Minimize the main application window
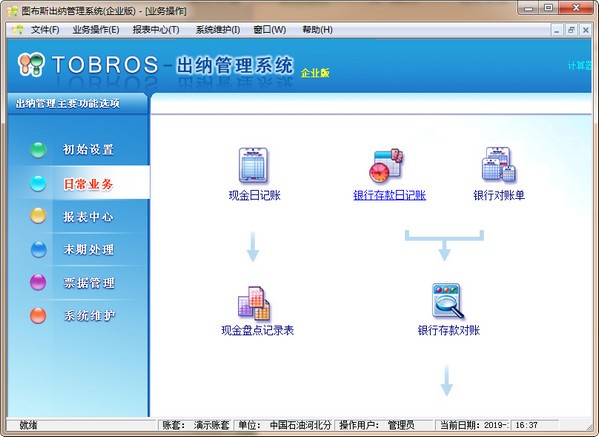This screenshot has height=437, width=599. tap(529, 8)
